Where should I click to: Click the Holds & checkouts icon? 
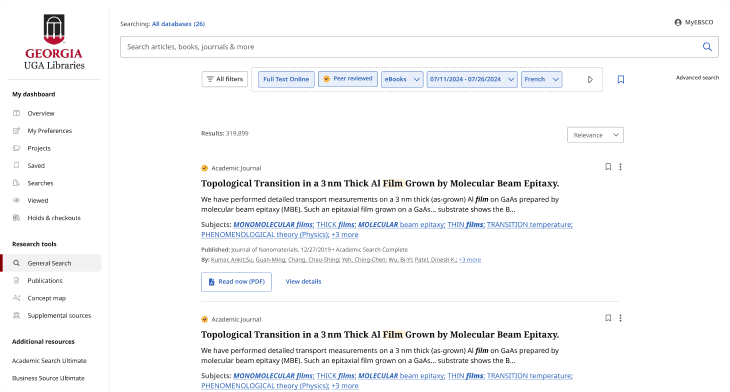tap(16, 217)
